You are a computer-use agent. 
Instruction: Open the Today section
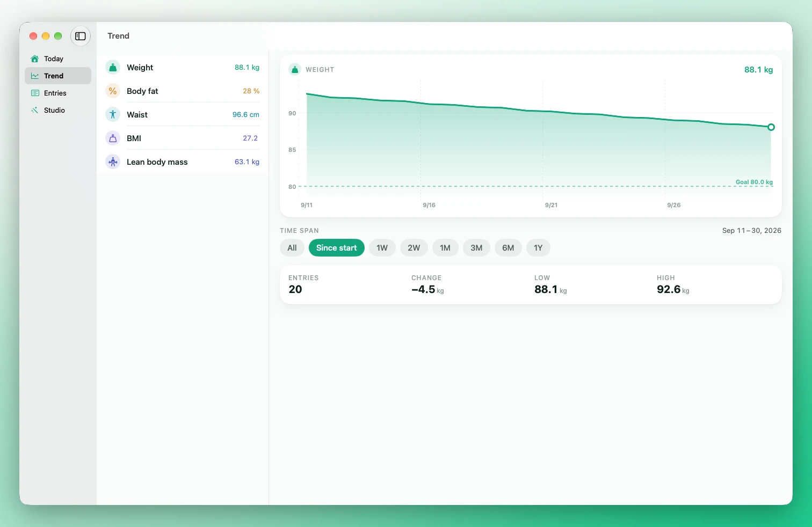pyautogui.click(x=58, y=58)
